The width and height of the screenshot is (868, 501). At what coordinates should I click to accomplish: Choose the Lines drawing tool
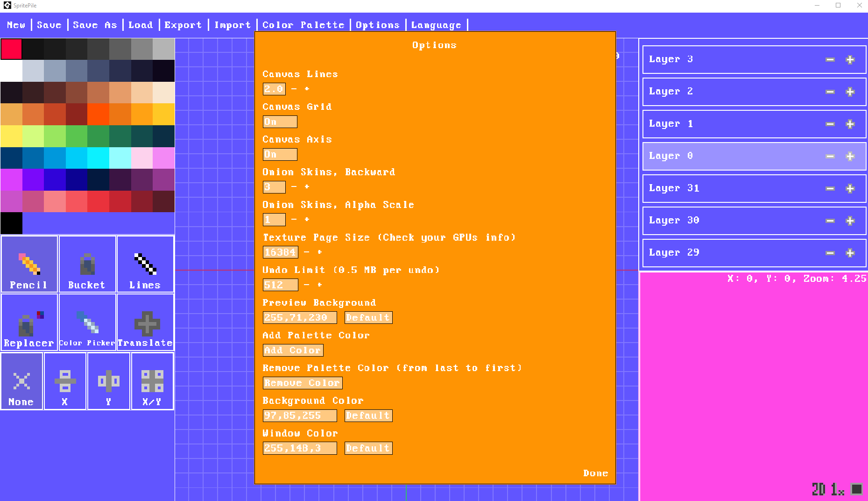pos(145,264)
